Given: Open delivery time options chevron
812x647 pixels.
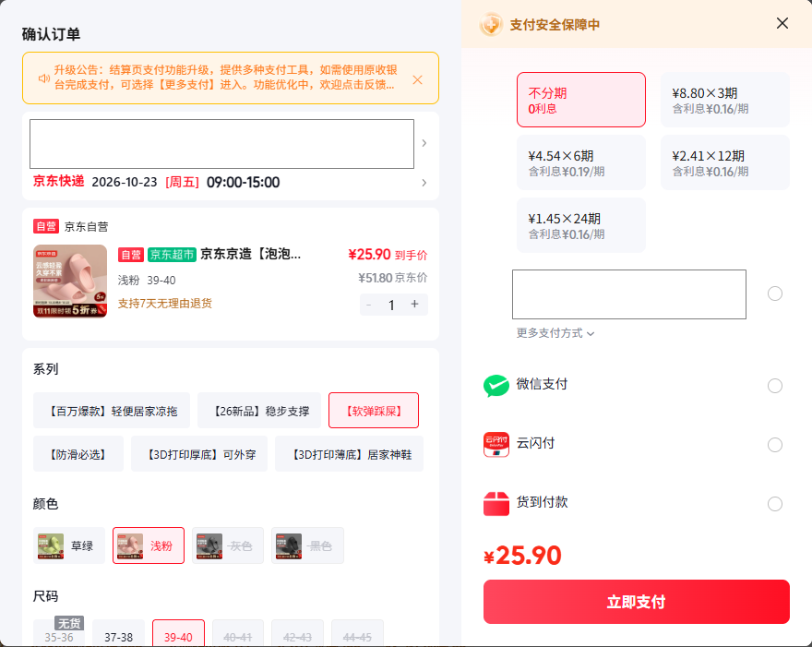Looking at the screenshot, I should pyautogui.click(x=424, y=183).
